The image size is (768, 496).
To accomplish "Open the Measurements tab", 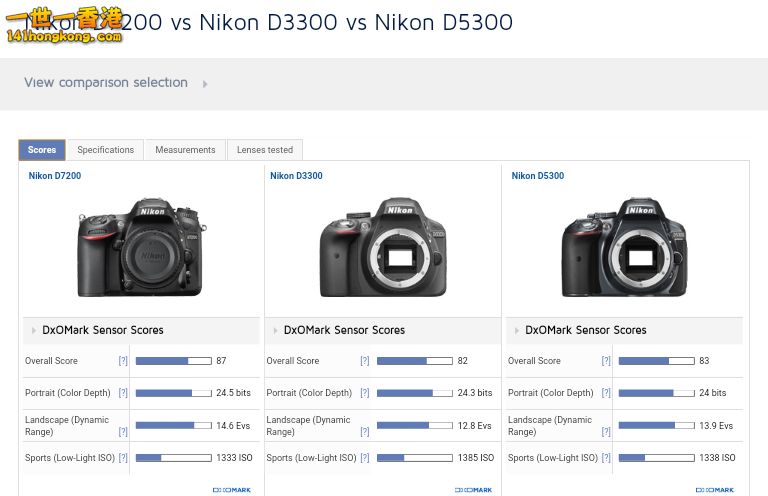I will point(185,150).
